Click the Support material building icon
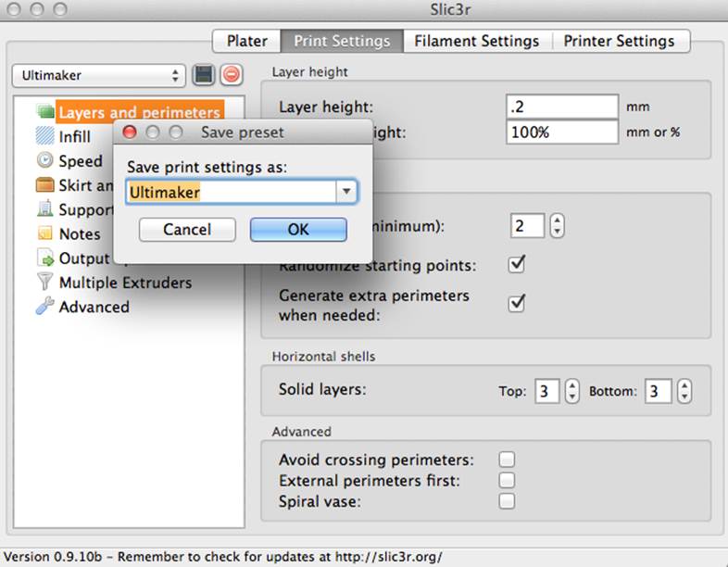The width and height of the screenshot is (728, 567). click(x=45, y=209)
